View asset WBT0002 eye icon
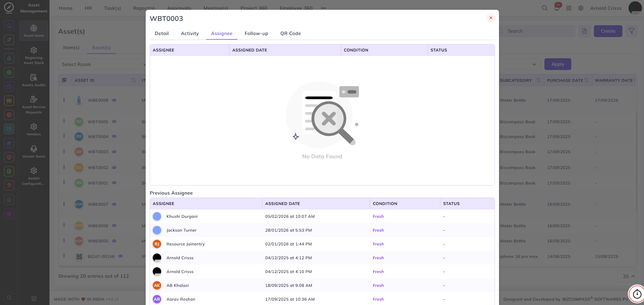 (x=114, y=167)
